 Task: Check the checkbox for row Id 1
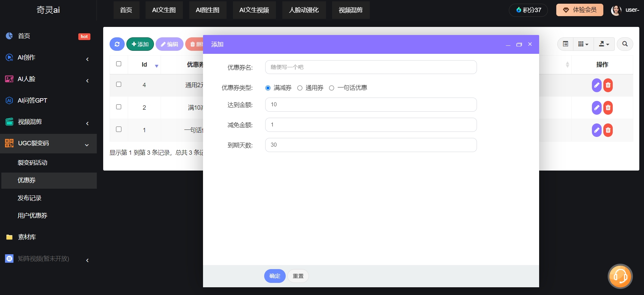pyautogui.click(x=119, y=129)
